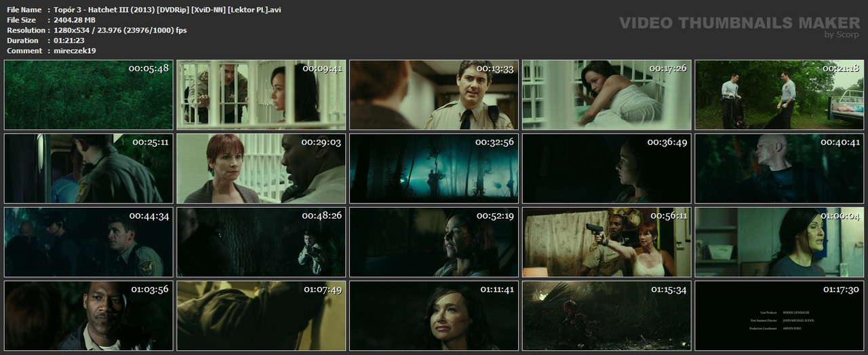Choose the credits frame stamped 01:17:30

[779, 316]
